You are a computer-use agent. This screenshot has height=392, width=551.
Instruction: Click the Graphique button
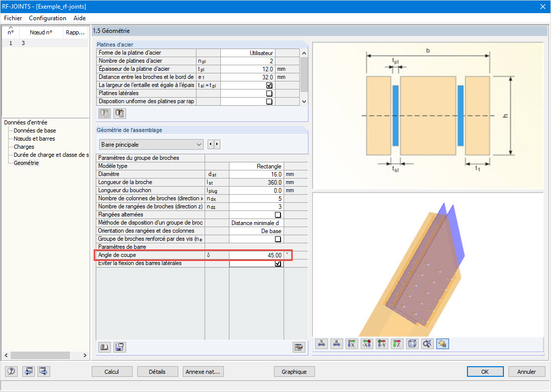click(294, 371)
